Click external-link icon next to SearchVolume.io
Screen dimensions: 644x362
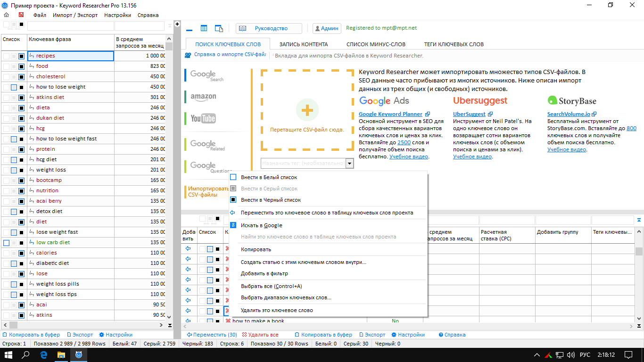pyautogui.click(x=594, y=114)
